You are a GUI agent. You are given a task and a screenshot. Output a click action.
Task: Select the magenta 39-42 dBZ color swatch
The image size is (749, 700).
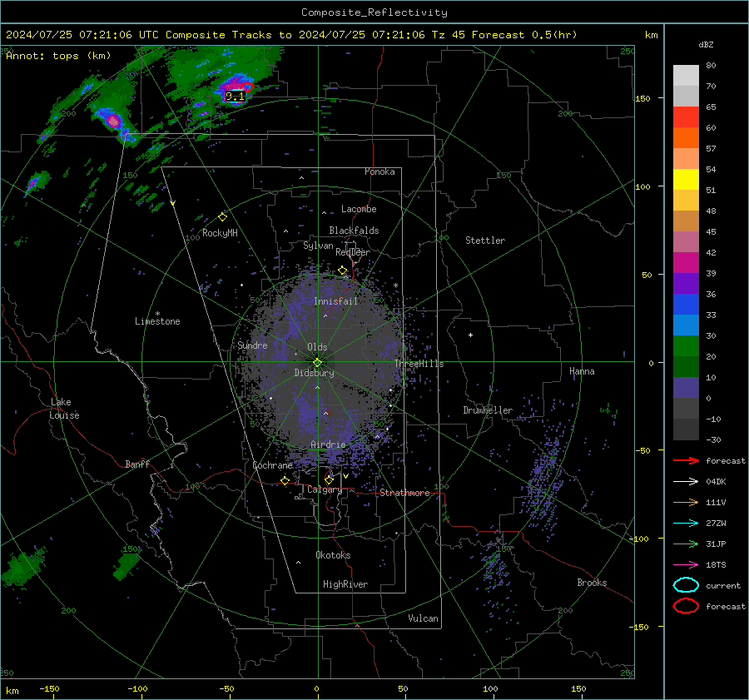click(x=686, y=263)
